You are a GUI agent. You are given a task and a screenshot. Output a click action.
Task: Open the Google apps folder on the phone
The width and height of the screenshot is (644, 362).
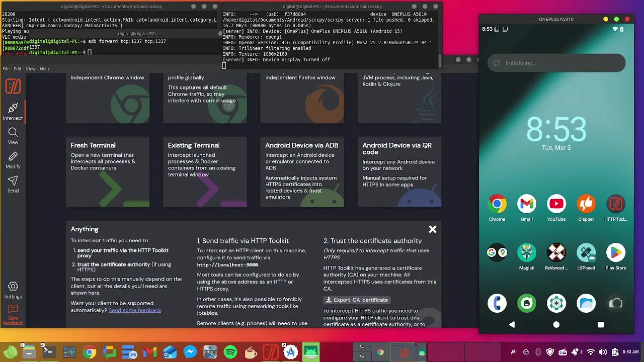(497, 252)
